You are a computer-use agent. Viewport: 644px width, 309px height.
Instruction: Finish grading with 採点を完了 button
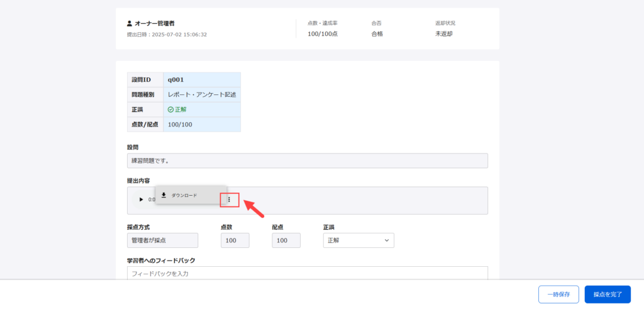[x=608, y=294]
